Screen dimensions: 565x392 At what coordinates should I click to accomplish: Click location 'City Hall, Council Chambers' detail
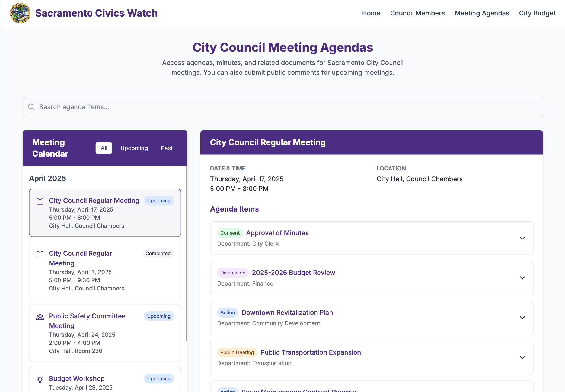[420, 179]
